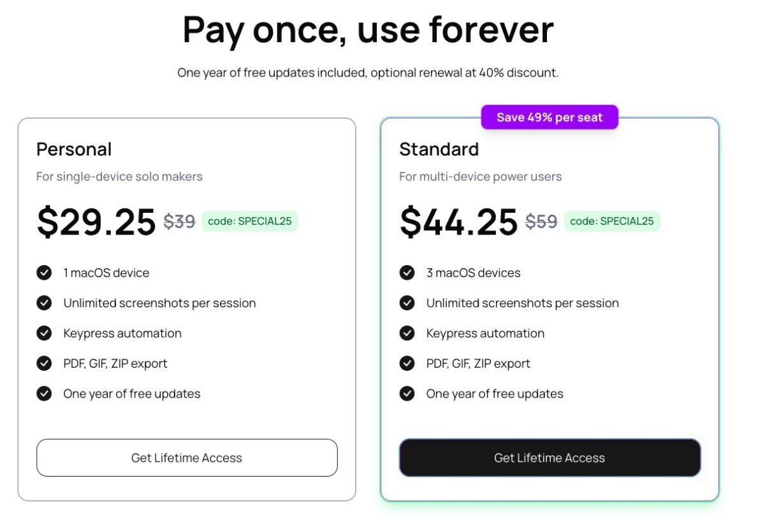This screenshot has width=765, height=532.
Task: Click the checkmark next to Unlimited screenshots on Standard
Action: point(407,303)
